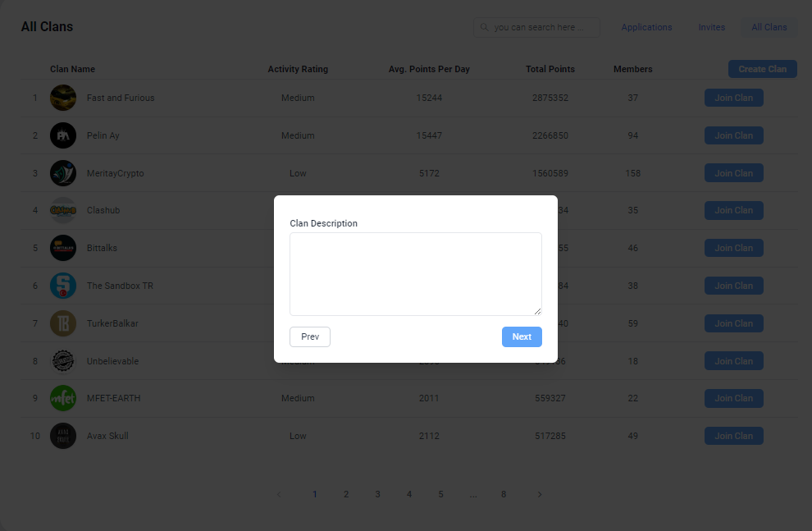
Task: Join The Sandbox TR clan
Action: (x=734, y=286)
